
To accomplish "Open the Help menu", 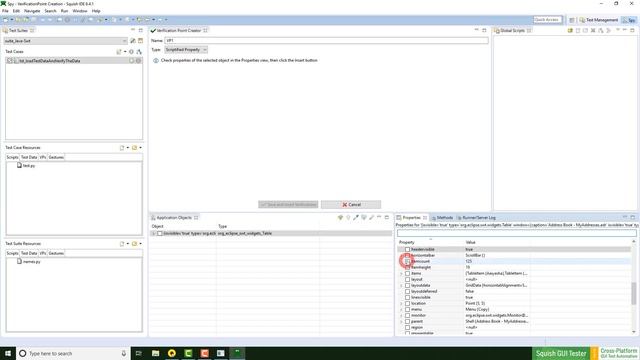I will [x=96, y=11].
